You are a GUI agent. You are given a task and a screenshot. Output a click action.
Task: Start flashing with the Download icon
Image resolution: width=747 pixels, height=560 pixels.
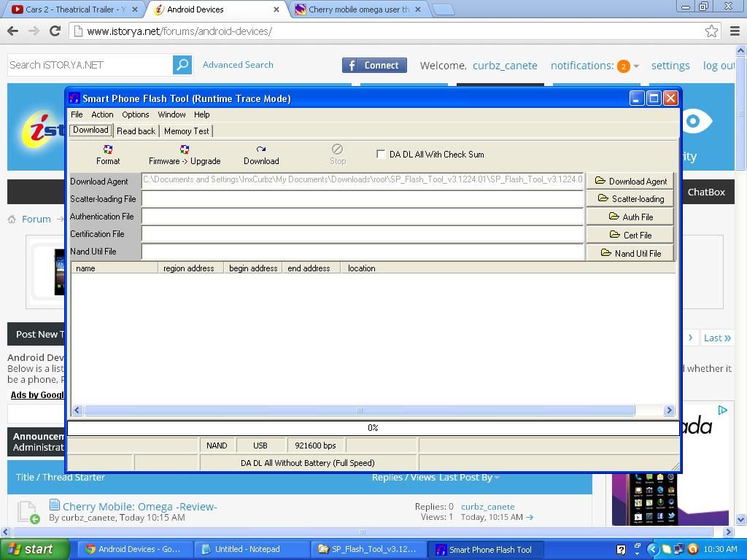click(x=261, y=149)
